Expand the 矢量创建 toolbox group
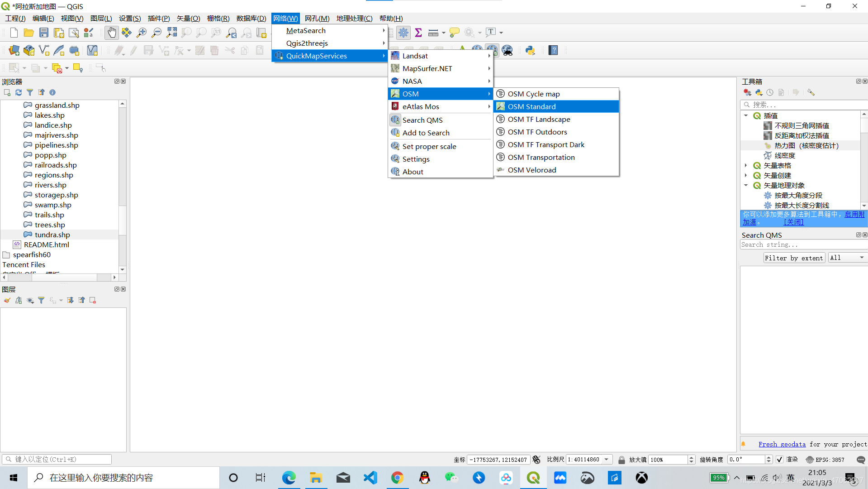This screenshot has width=868, height=489. click(746, 175)
